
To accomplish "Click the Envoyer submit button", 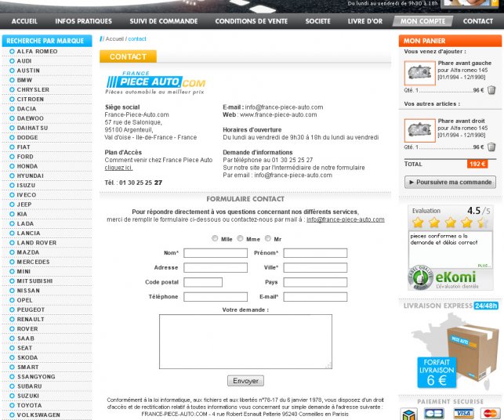I will 245,381.
